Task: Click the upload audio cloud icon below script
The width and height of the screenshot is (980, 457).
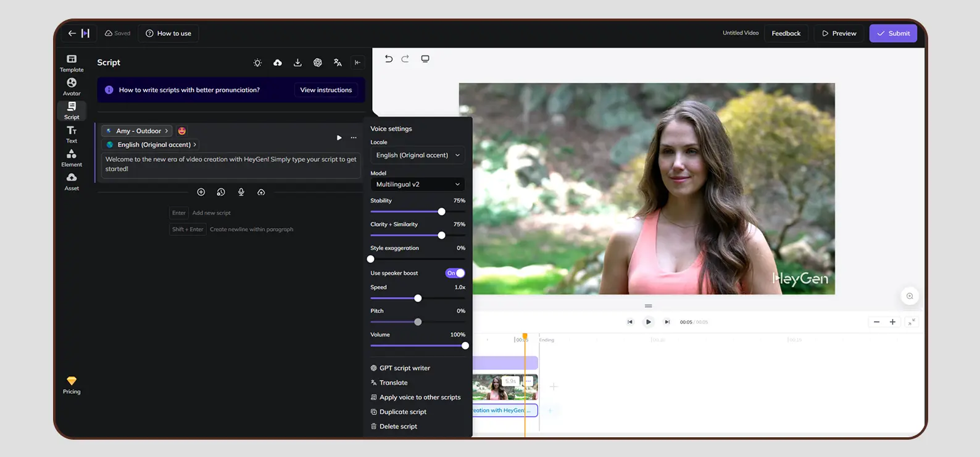Action: pyautogui.click(x=261, y=192)
